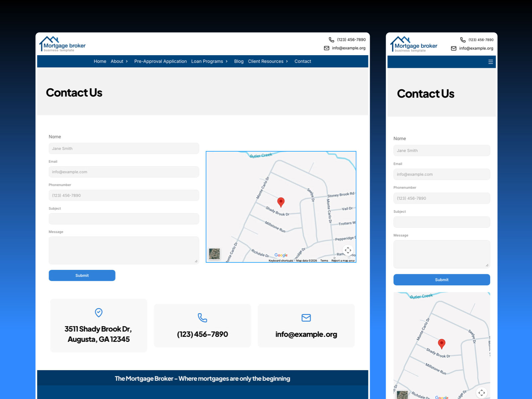532x399 pixels.
Task: Click info@example.org link in desktop header
Action: tap(349, 48)
